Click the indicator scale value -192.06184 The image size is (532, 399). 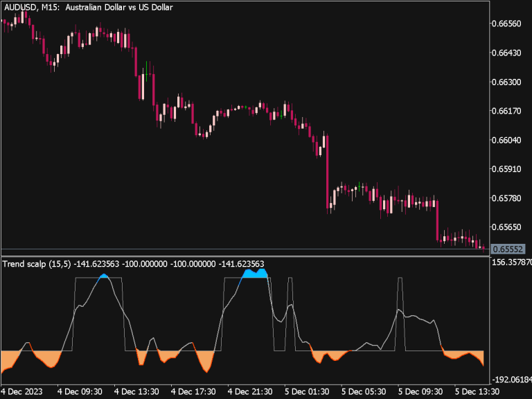pos(512,380)
